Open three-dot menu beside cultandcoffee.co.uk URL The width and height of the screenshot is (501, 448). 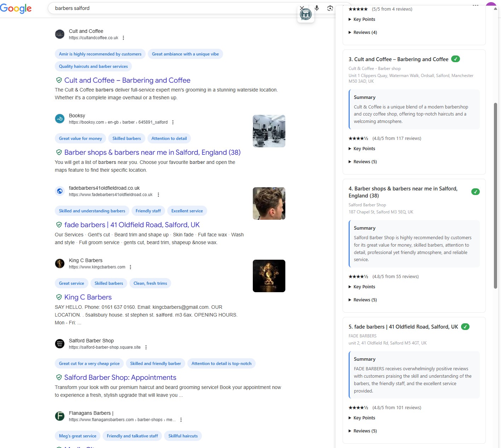click(x=123, y=38)
